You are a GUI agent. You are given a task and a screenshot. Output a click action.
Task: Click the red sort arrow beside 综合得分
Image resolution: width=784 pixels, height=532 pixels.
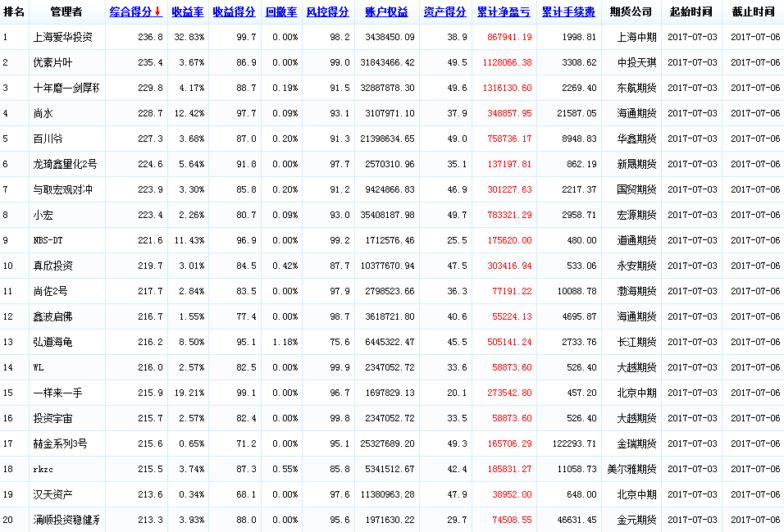coord(158,12)
